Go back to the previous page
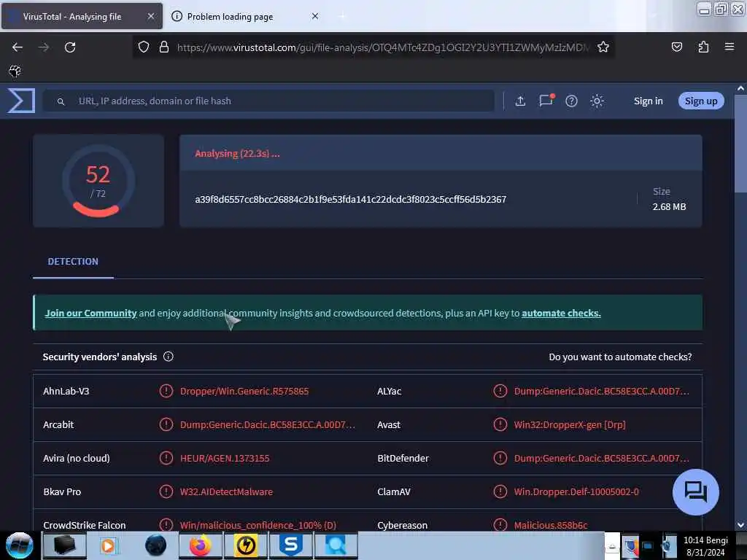The height and width of the screenshot is (560, 747). (18, 47)
